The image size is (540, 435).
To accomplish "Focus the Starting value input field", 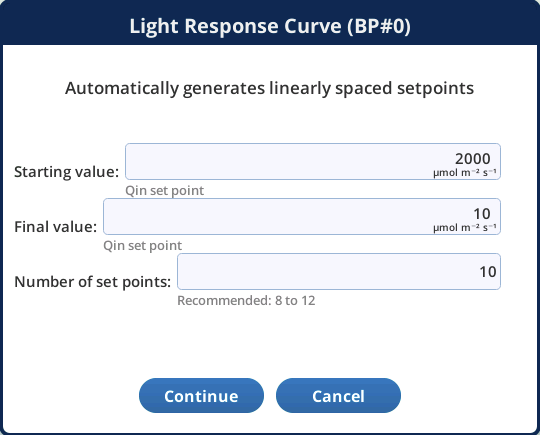I will coord(313,162).
